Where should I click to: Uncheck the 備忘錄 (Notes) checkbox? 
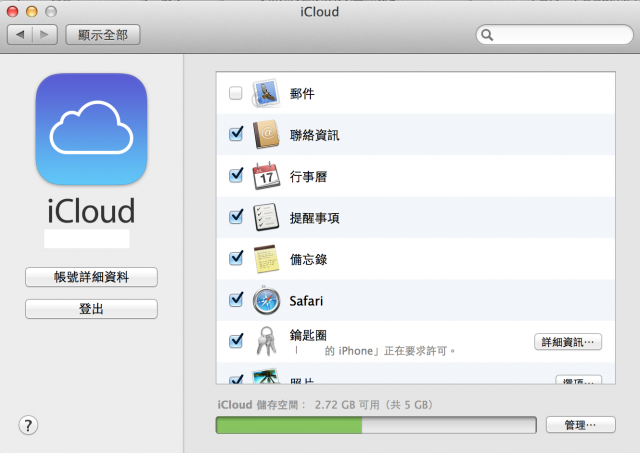click(236, 258)
